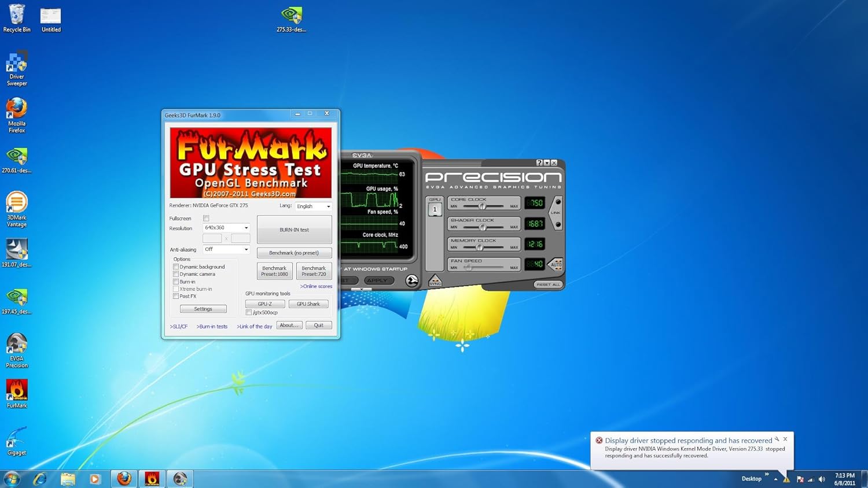Click the BURN-IN test button
The width and height of the screenshot is (868, 488).
point(294,230)
